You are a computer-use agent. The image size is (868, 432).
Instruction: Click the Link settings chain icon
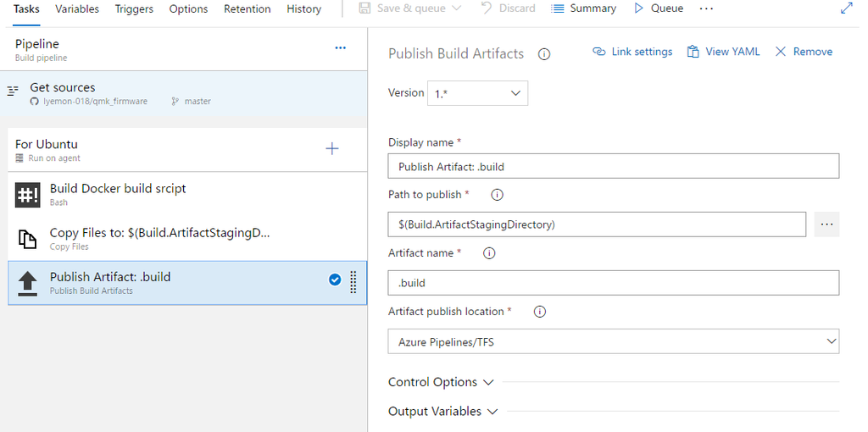599,52
